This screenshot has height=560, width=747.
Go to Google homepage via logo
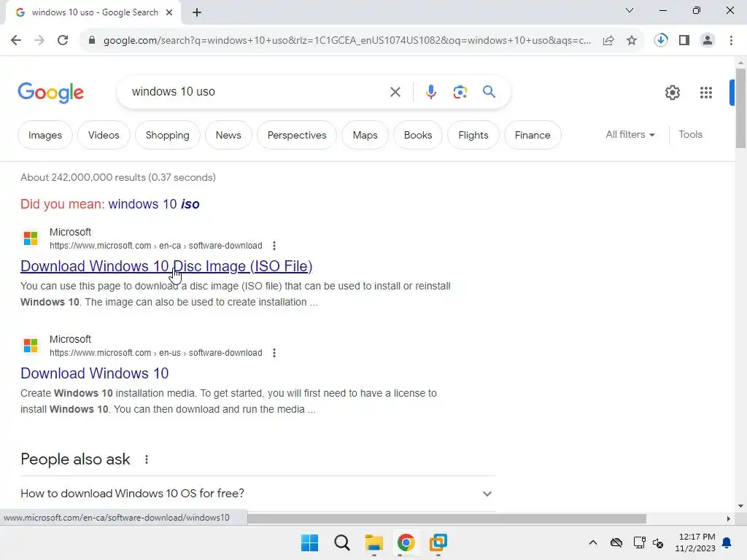50,93
